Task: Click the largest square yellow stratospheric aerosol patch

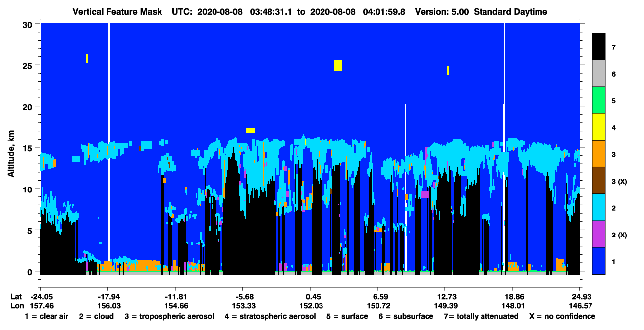Action: [x=338, y=65]
